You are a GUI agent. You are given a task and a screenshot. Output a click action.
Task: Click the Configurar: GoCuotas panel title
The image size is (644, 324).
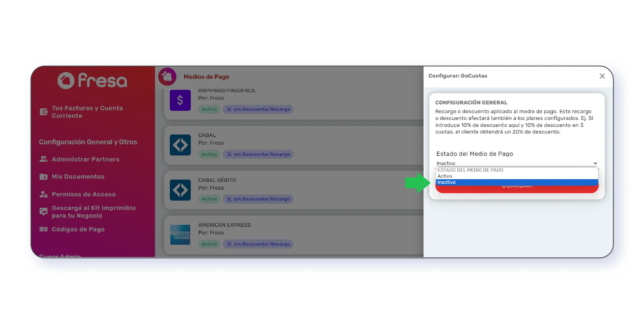458,76
